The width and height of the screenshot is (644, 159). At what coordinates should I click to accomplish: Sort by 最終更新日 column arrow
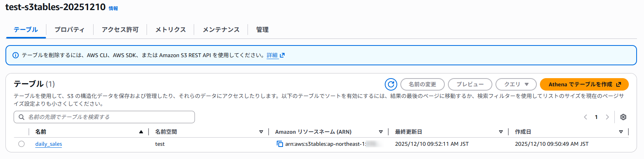(501, 132)
